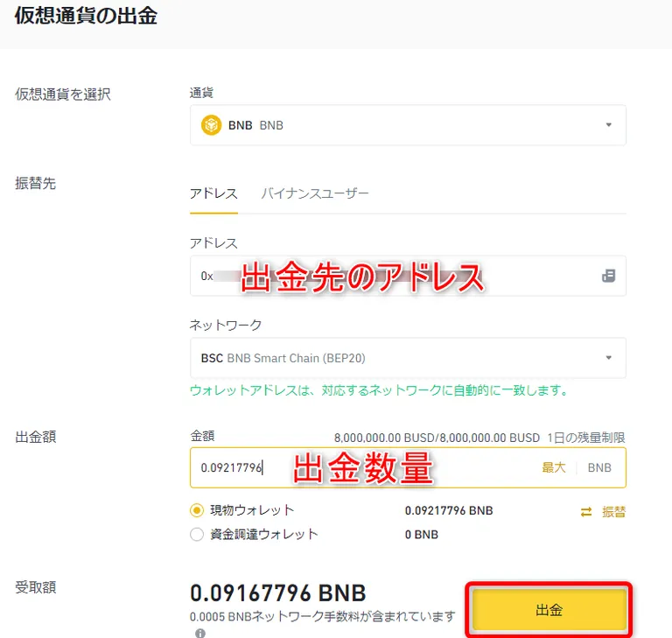Open the BNB currency dropdown

pyautogui.click(x=408, y=125)
